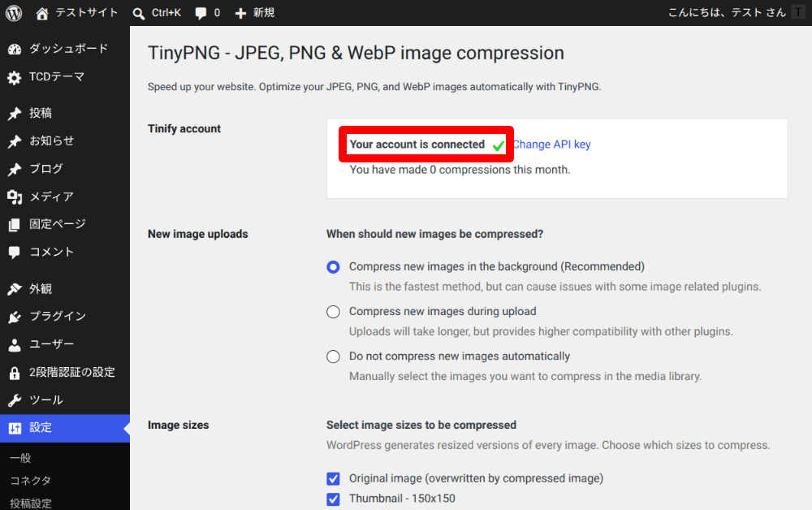This screenshot has height=510, width=812.
Task: Click the テストサイト site name link
Action: coord(87,12)
